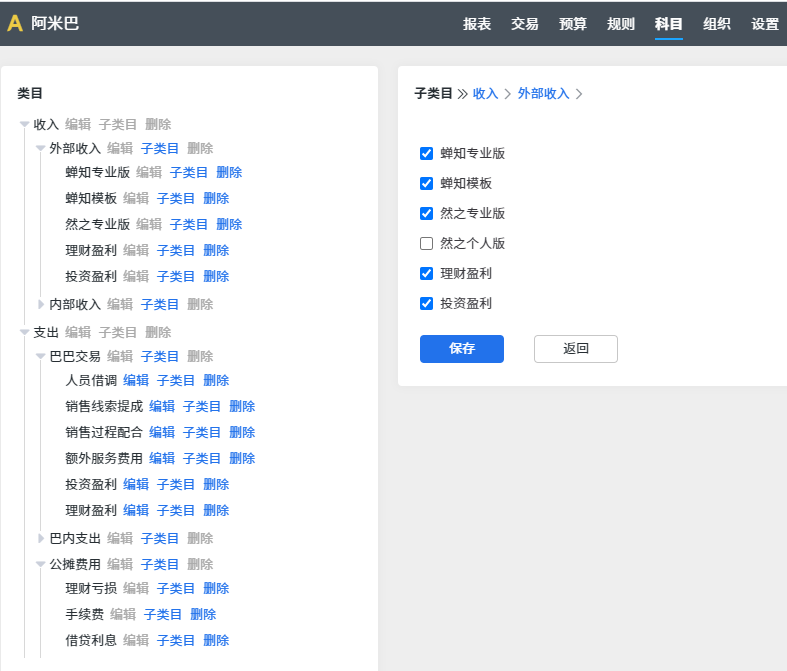
Task: Open 子类目 for 手续费 row
Action: 163,615
